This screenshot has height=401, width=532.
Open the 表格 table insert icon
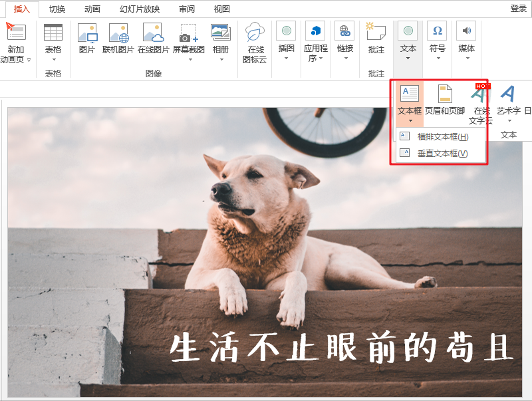pos(53,33)
